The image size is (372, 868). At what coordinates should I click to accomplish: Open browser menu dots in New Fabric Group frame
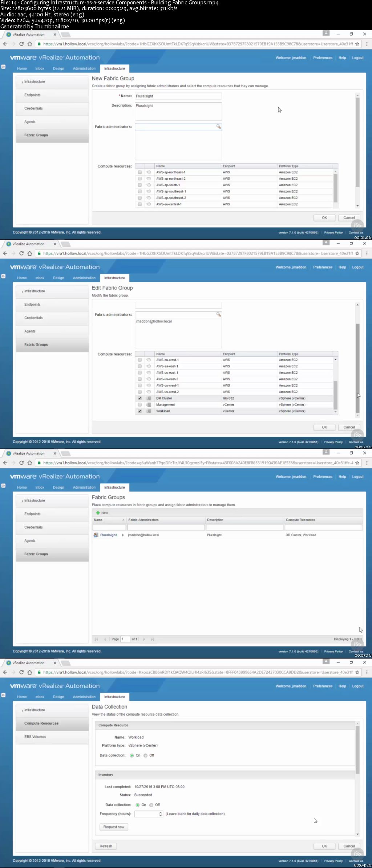click(x=367, y=44)
